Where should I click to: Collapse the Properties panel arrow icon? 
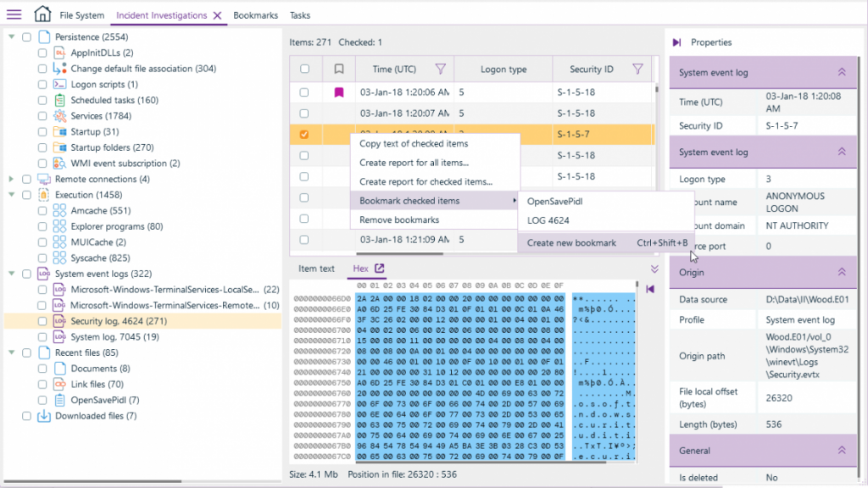coord(676,42)
